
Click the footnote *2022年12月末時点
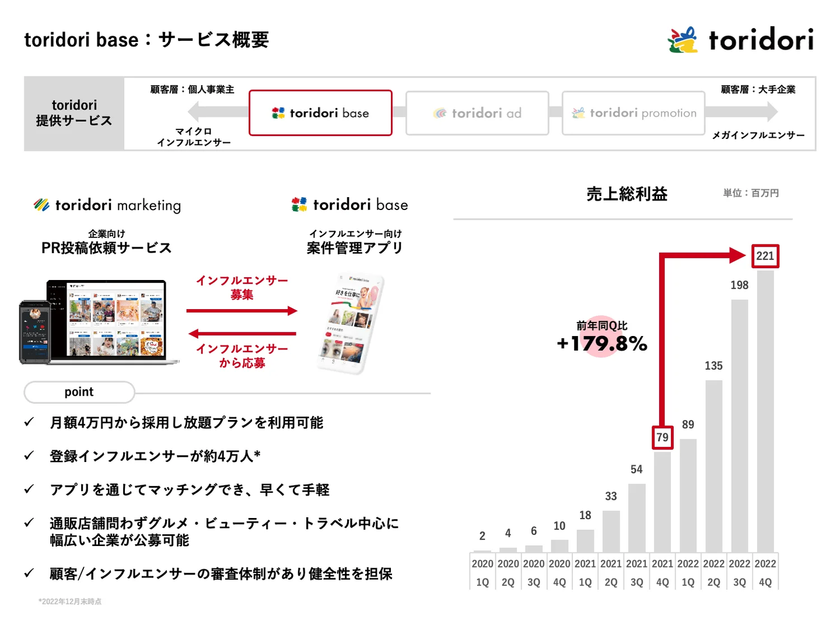[x=70, y=601]
